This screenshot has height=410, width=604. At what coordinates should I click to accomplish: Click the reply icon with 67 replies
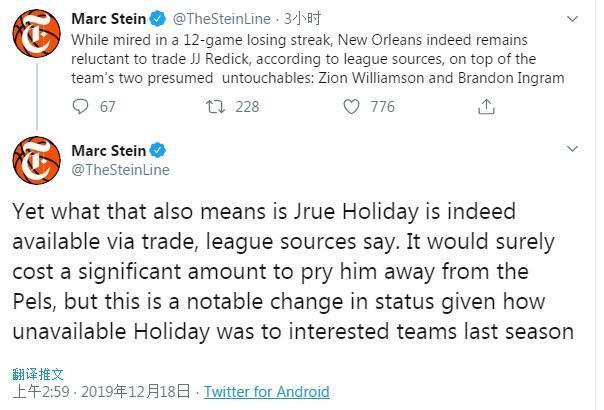(x=81, y=107)
